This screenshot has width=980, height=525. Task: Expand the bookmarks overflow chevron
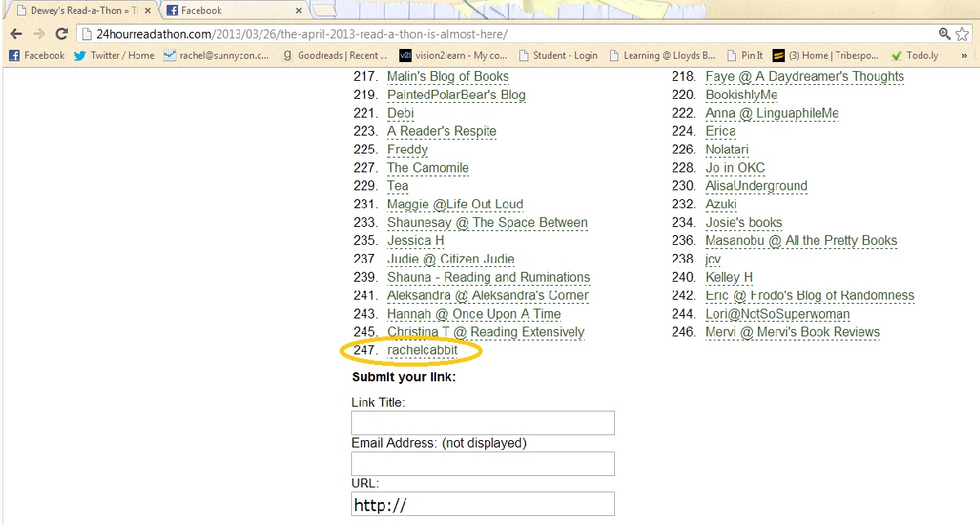tap(964, 56)
